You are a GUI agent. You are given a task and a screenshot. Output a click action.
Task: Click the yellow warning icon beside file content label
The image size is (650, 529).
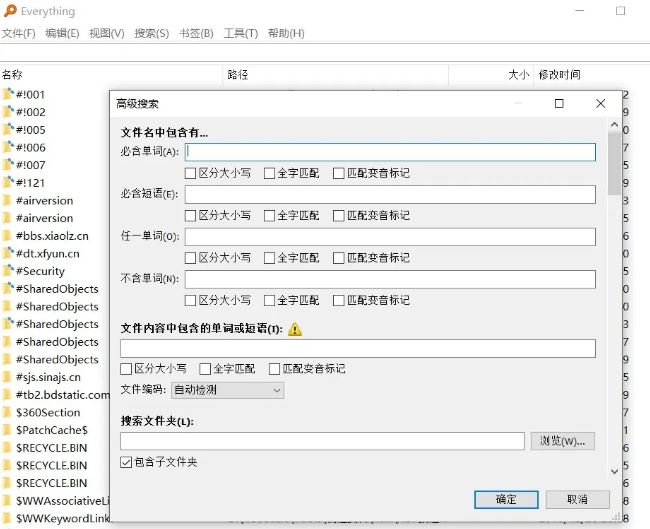point(295,329)
